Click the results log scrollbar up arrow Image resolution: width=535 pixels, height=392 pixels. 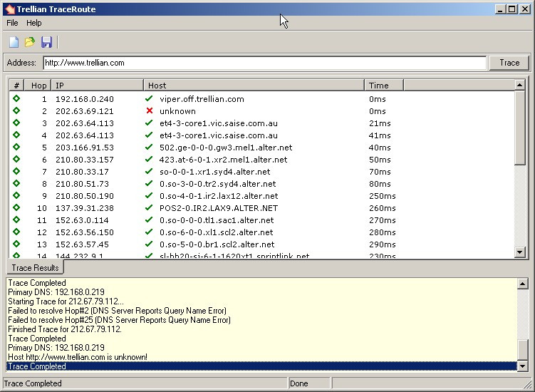coord(523,284)
